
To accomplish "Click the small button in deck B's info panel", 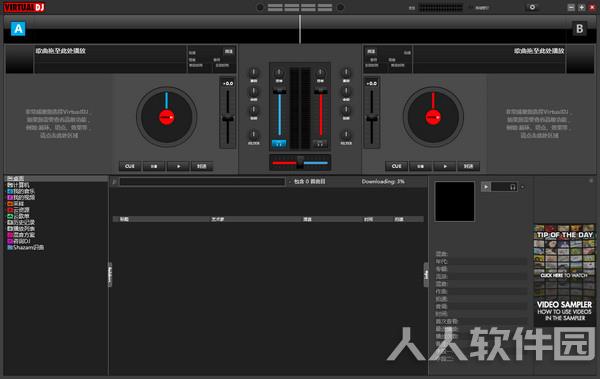I will [371, 52].
